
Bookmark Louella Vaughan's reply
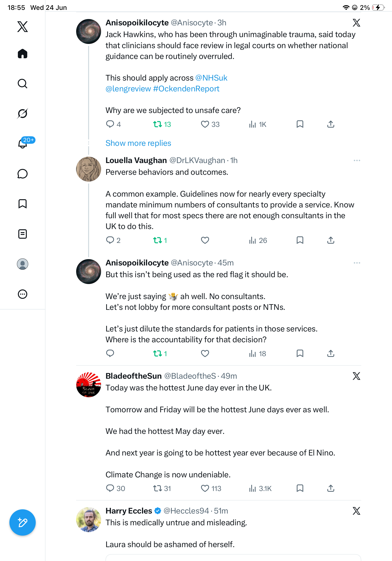tap(300, 240)
